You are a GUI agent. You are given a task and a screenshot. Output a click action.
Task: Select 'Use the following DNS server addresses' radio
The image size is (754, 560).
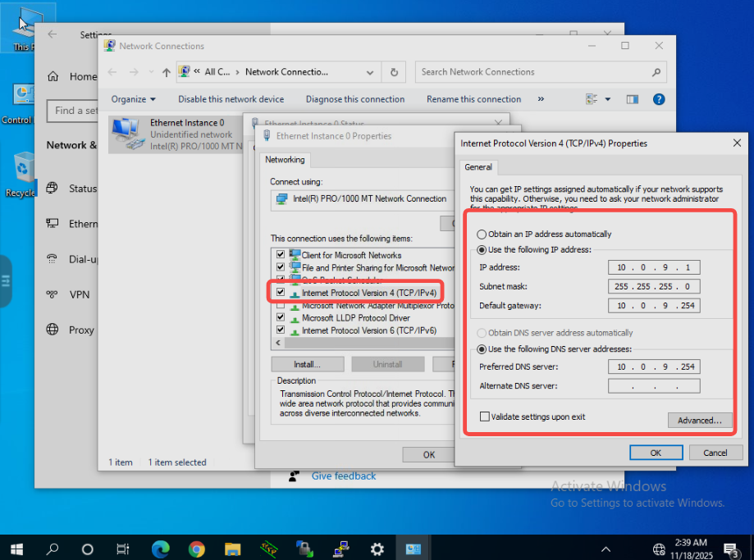(x=482, y=349)
